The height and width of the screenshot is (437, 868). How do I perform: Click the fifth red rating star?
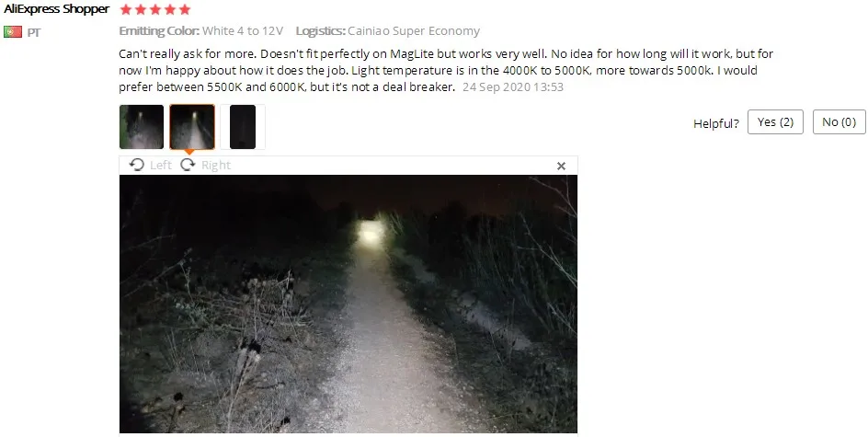pyautogui.click(x=185, y=9)
